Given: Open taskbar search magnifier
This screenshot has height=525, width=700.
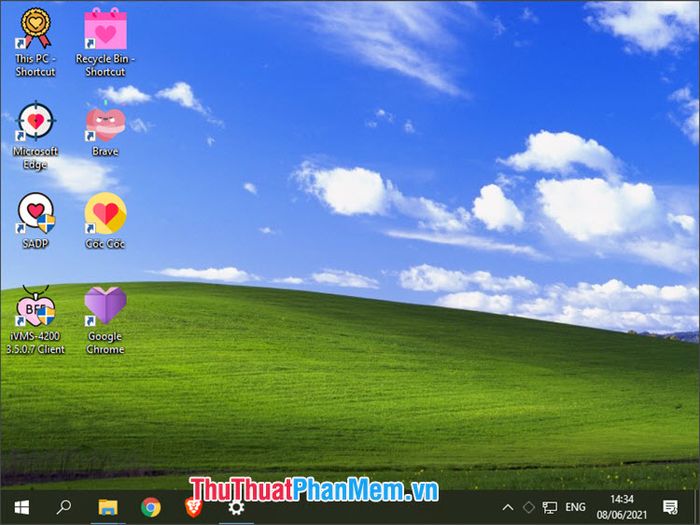Looking at the screenshot, I should coord(64,507).
